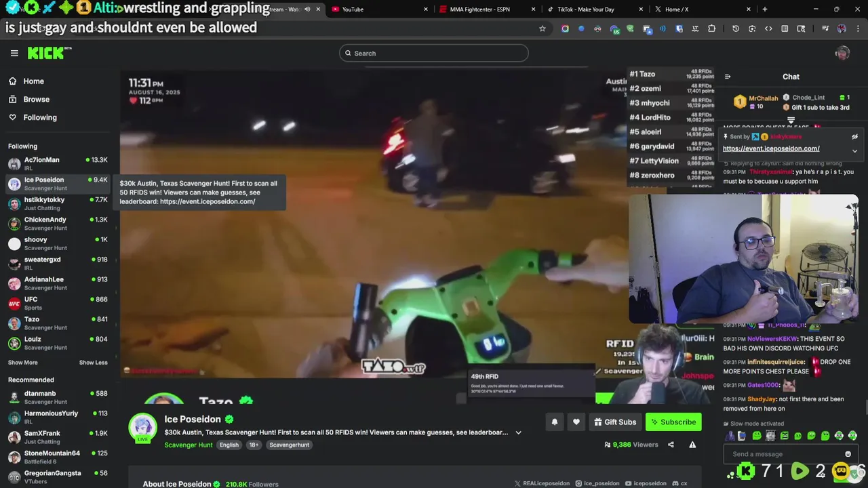The image size is (868, 488).
Task: Open Ac7ionMan channel in Following list
Action: coord(58,163)
